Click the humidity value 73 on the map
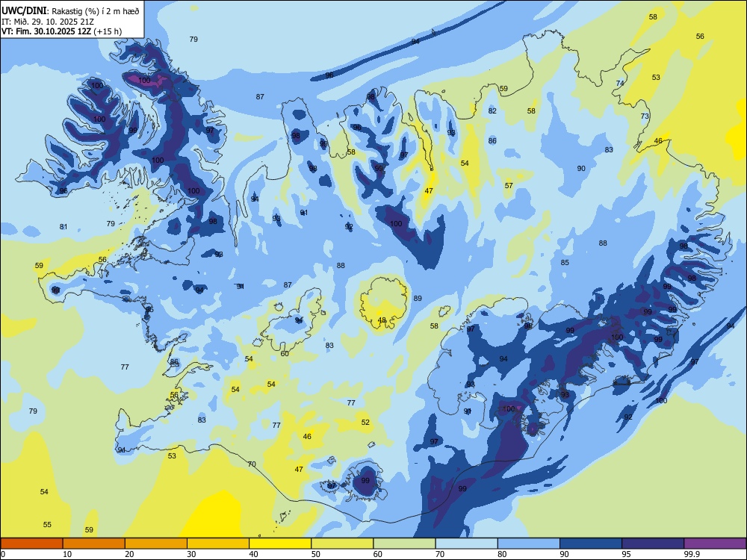The width and height of the screenshot is (747, 560). (645, 116)
